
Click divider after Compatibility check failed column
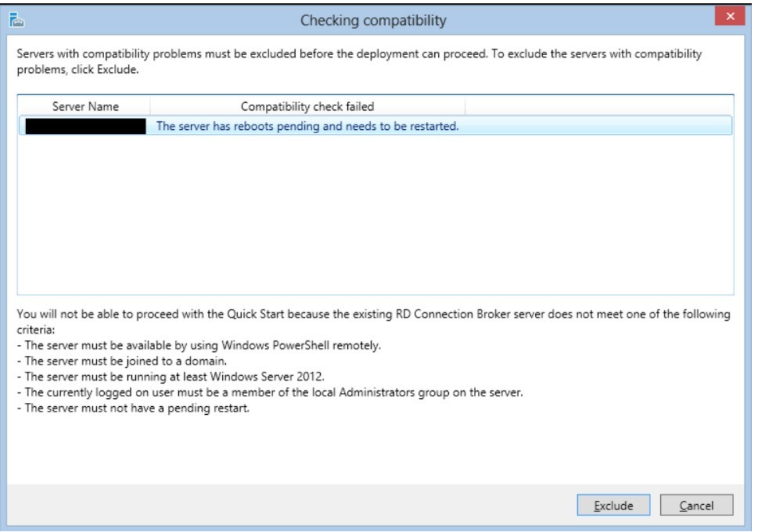[x=465, y=106]
